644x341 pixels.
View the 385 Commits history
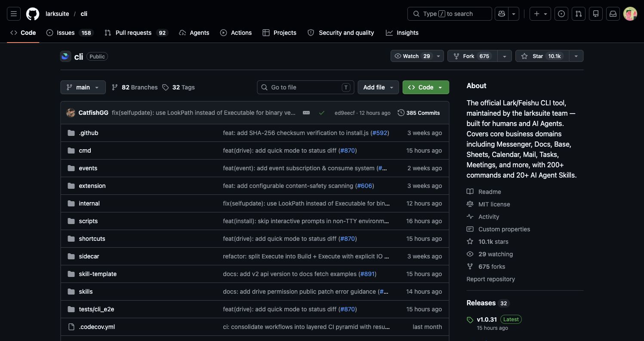pyautogui.click(x=419, y=113)
